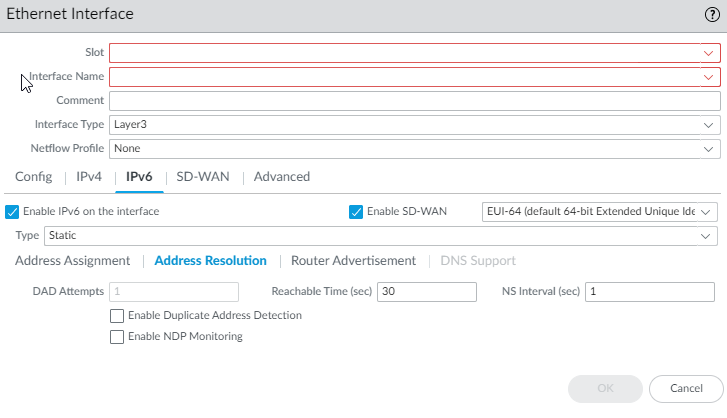Select the Router Advertisement sub-tab

(353, 261)
